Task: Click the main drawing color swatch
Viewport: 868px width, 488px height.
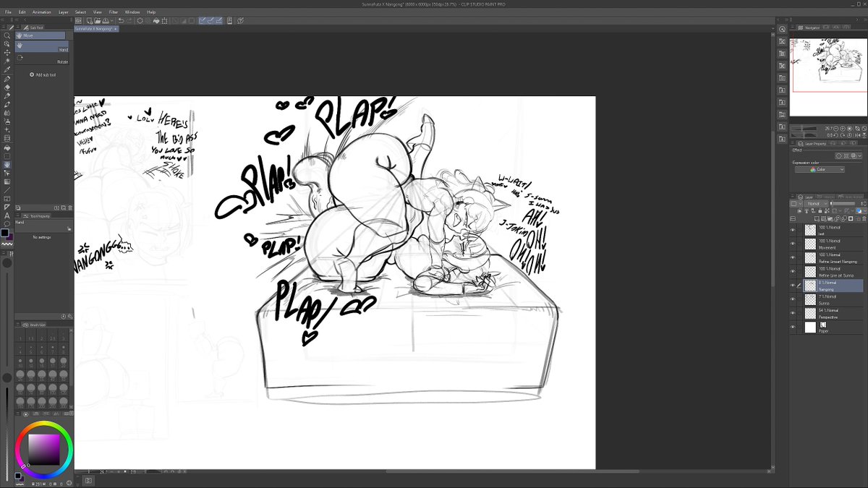Action: click(5, 233)
